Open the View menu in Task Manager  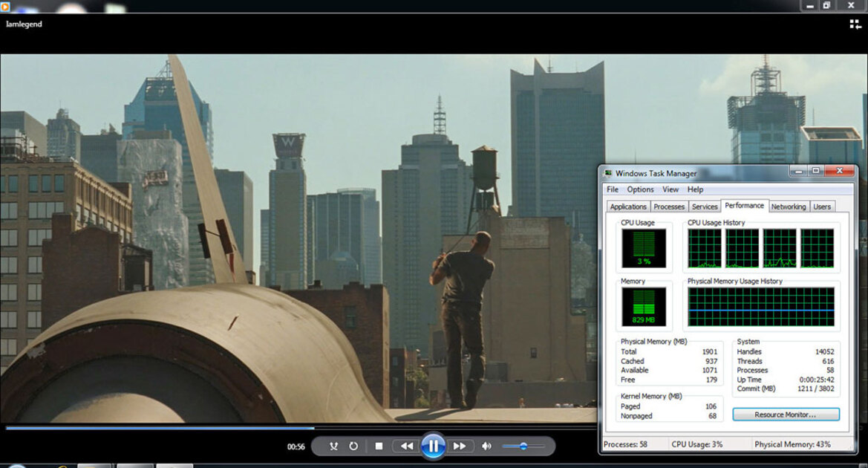point(670,189)
